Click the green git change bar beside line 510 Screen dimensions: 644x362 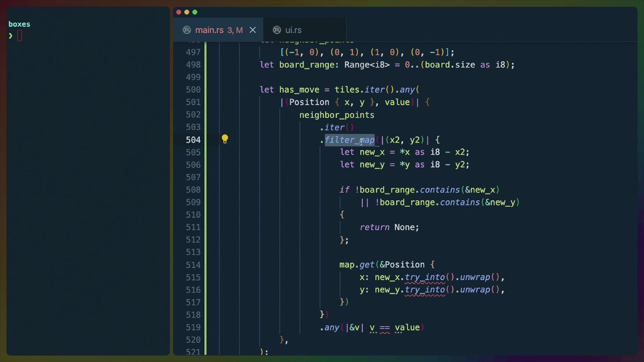click(205, 215)
